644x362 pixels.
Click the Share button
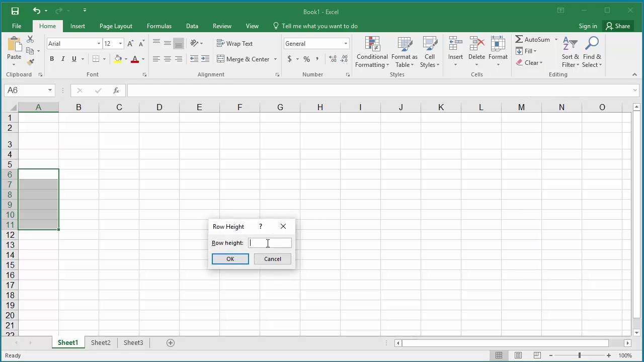(x=618, y=26)
